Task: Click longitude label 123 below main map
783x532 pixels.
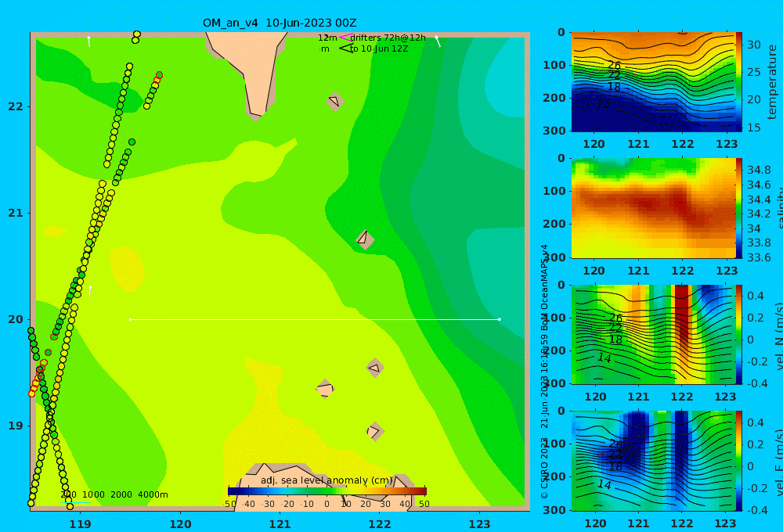Action: click(x=479, y=524)
